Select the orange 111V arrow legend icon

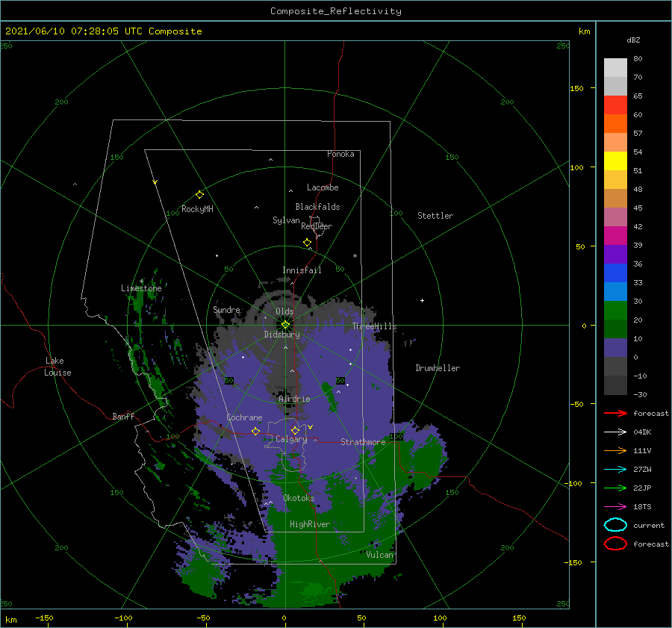(x=615, y=450)
